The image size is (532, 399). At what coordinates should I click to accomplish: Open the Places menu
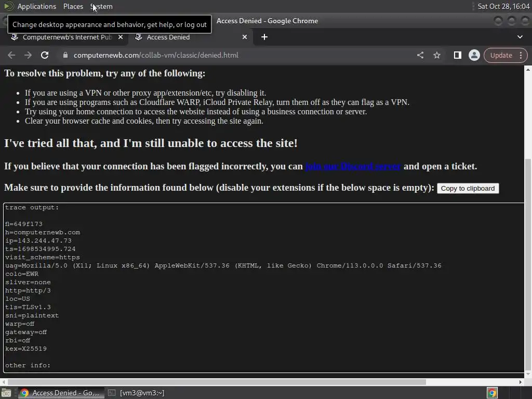click(x=73, y=6)
